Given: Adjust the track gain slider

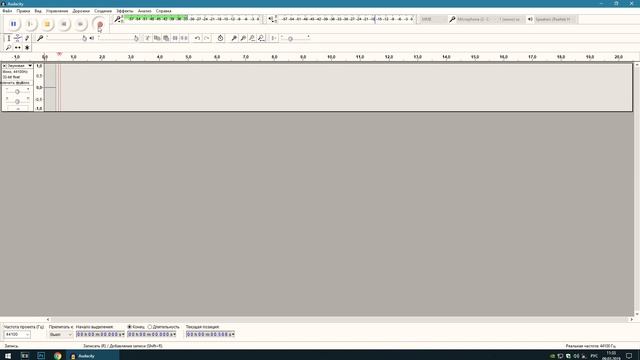Looking at the screenshot, I should click(17, 91).
